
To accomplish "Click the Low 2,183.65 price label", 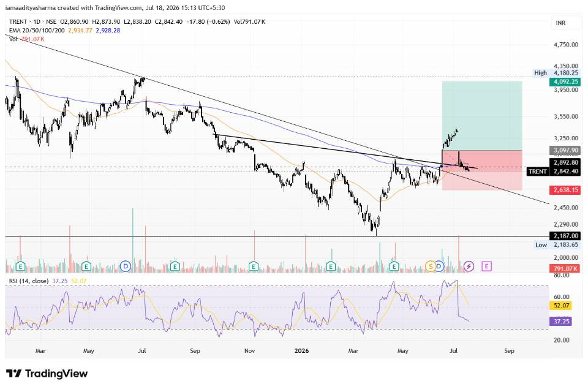I will (557, 244).
